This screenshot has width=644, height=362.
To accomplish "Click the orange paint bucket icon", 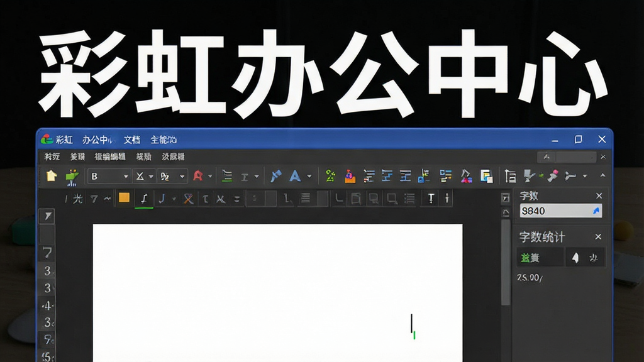I will click(350, 176).
